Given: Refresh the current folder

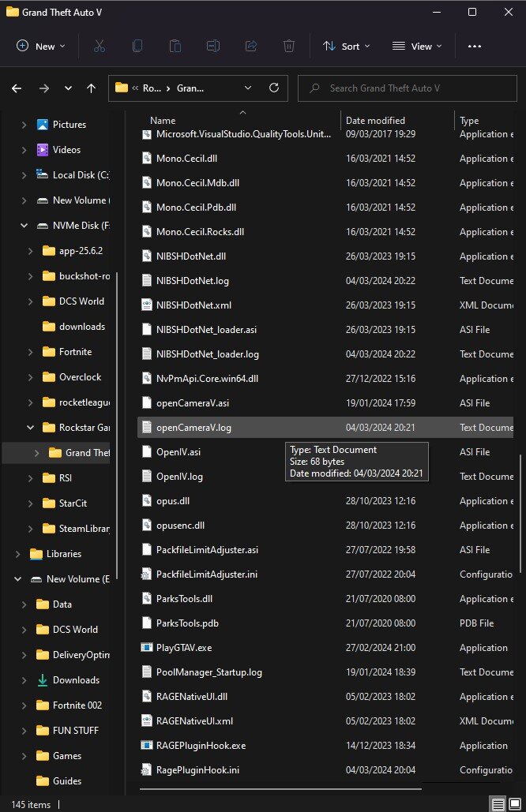Looking at the screenshot, I should pos(274,88).
